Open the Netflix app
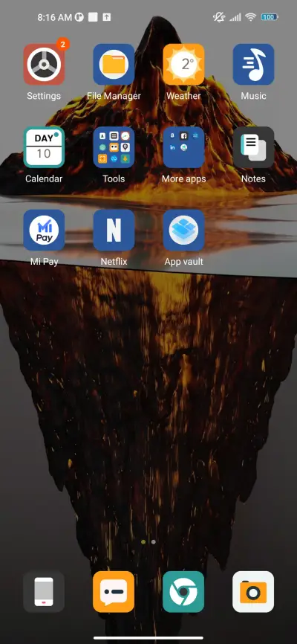This screenshot has width=297, height=644. point(114,230)
